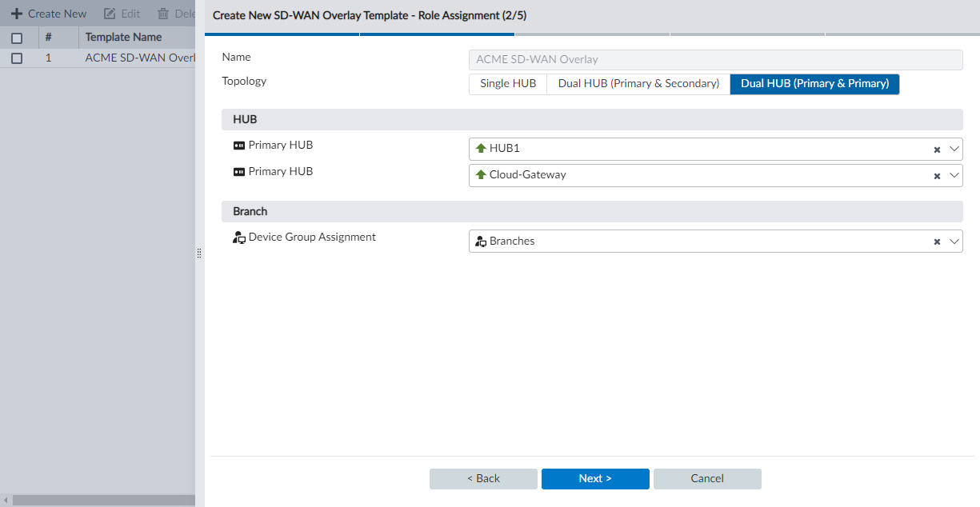The image size is (980, 507).
Task: Click the Primary HUB device icon label
Action: (239, 145)
